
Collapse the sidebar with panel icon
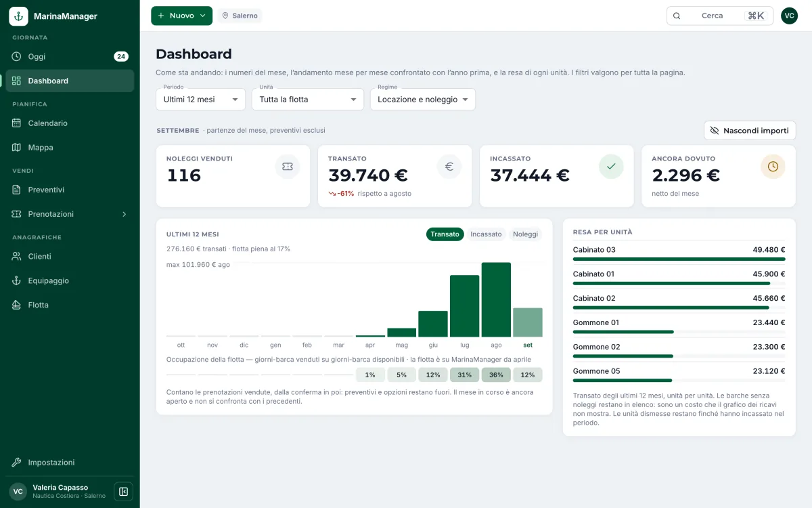coord(123,492)
